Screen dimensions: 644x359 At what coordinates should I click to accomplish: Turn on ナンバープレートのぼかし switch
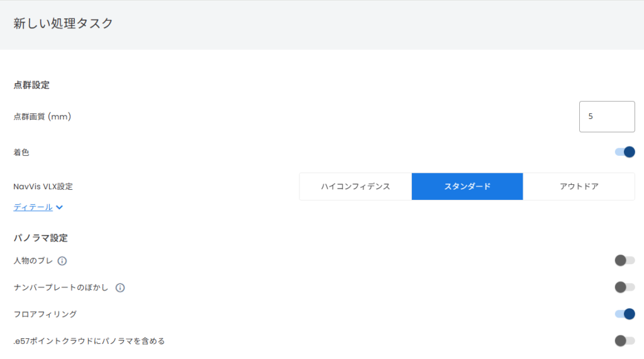coord(625,287)
